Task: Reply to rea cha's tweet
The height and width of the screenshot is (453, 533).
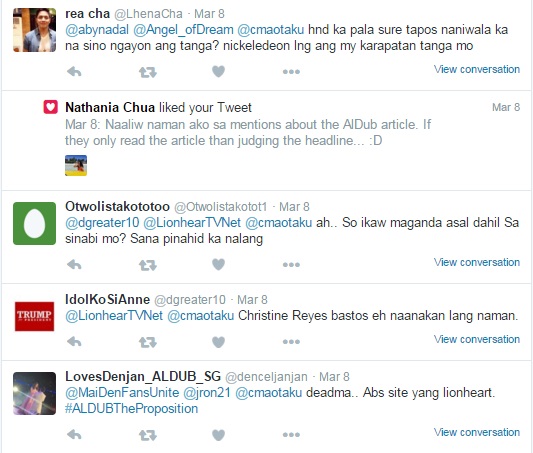Action: tap(74, 72)
